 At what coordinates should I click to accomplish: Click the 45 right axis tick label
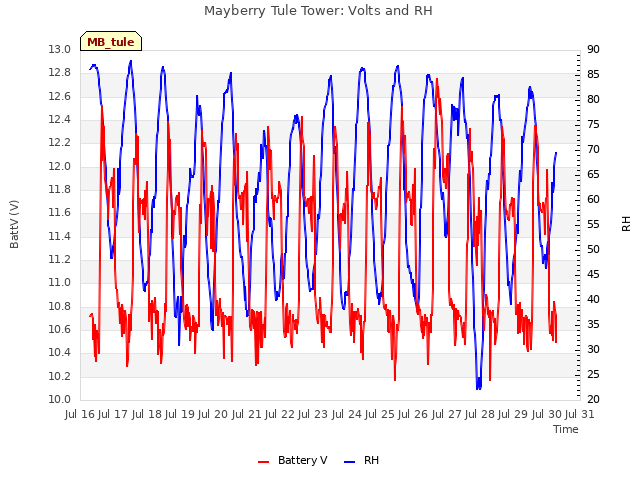(593, 274)
